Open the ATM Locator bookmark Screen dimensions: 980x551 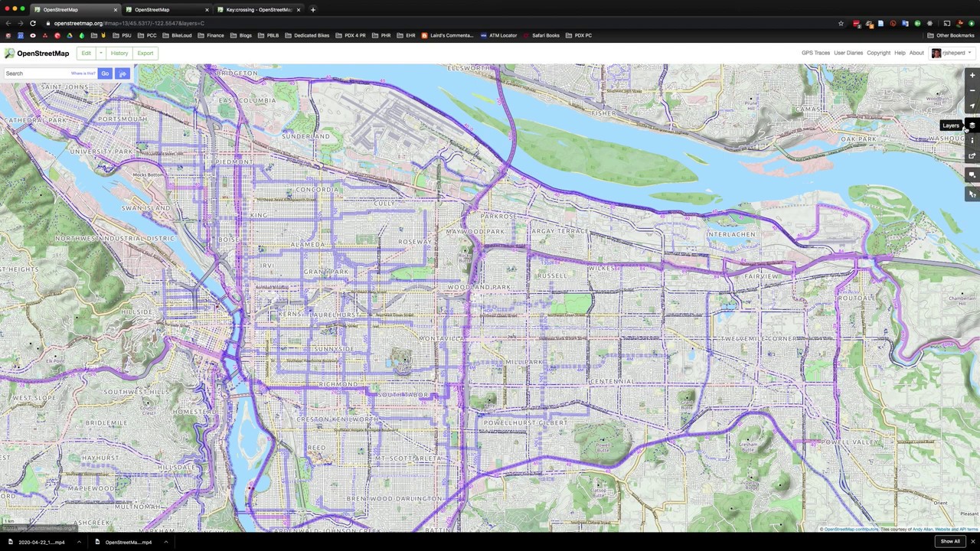coord(498,35)
